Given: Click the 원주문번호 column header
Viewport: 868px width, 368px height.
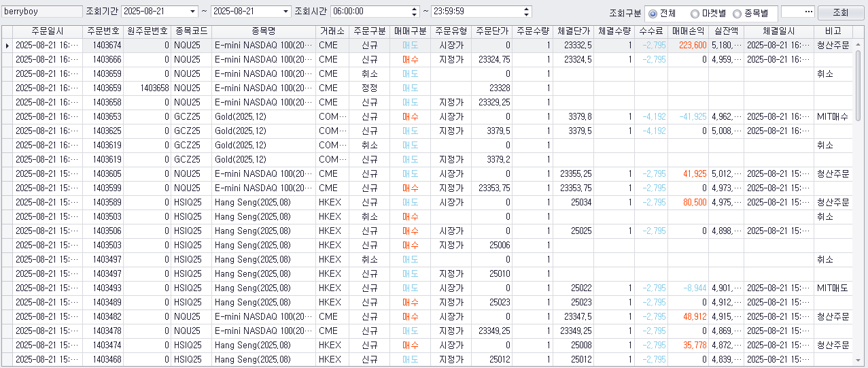Looking at the screenshot, I should pyautogui.click(x=147, y=31).
